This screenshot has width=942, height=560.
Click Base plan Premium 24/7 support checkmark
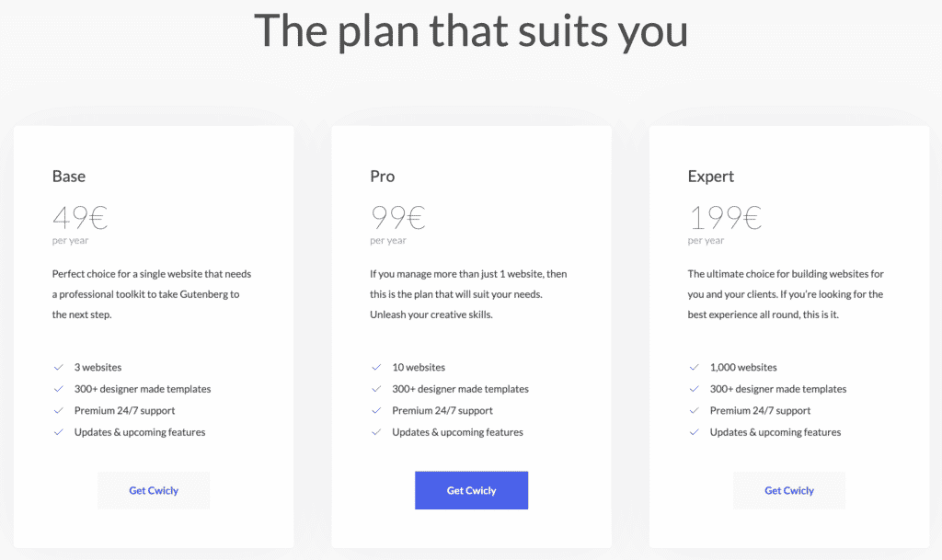point(58,410)
